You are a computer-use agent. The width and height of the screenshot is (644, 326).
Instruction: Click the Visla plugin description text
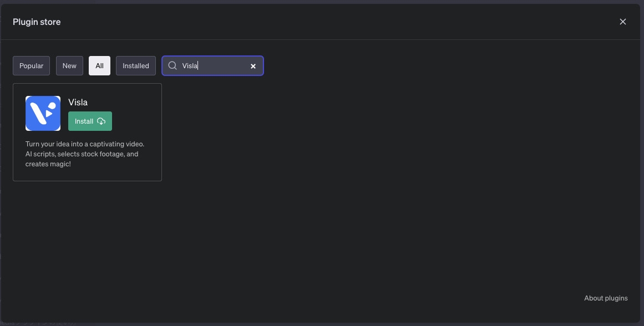[84, 154]
